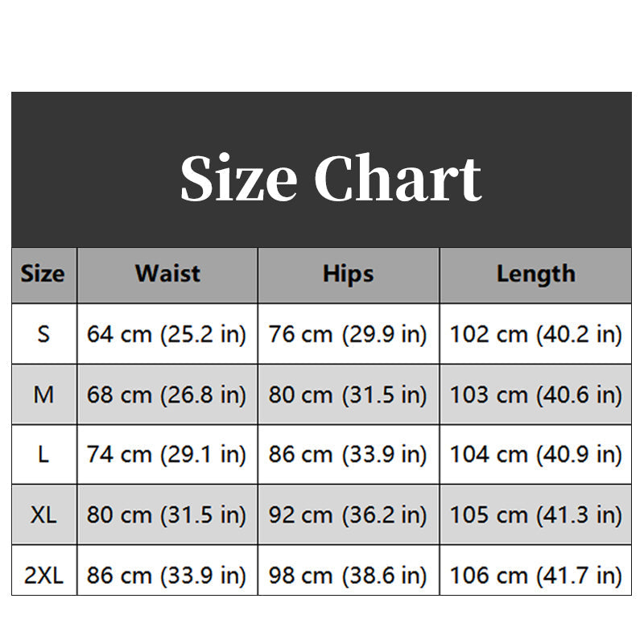Select the Hips column header
Viewport: 644px width, 644px height.
(x=349, y=275)
